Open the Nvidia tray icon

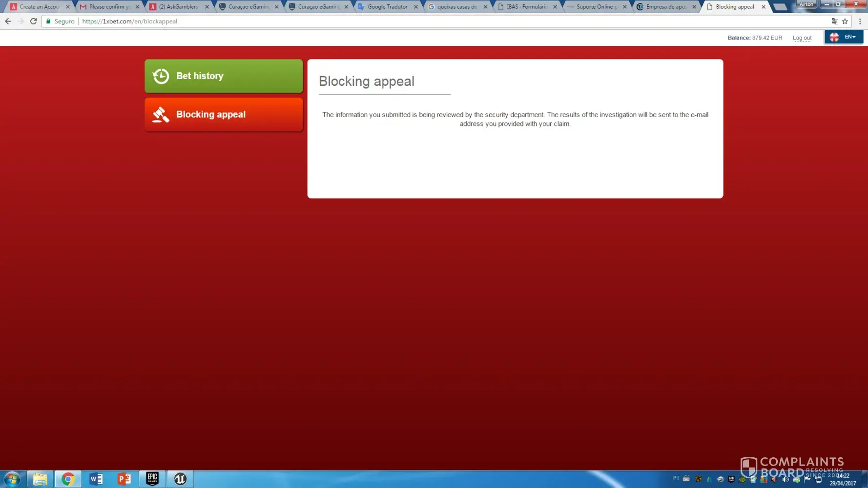[x=742, y=479]
